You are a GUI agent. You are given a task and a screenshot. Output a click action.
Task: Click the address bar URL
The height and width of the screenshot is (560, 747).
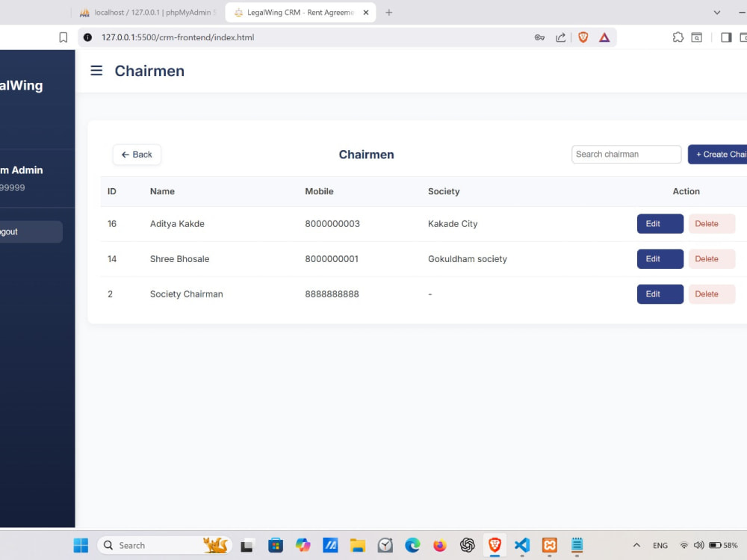[x=178, y=37]
